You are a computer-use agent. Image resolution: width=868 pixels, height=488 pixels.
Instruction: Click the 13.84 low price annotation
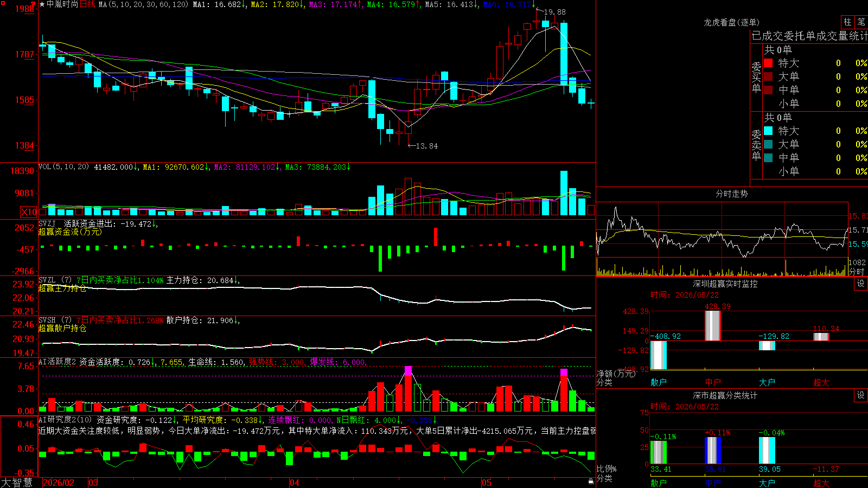(x=426, y=146)
